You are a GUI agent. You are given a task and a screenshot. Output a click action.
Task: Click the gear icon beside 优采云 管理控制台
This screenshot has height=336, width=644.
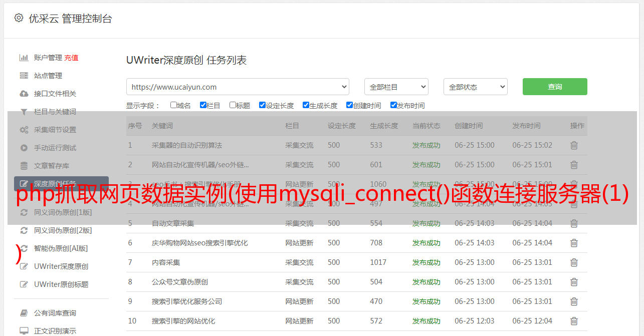(19, 18)
